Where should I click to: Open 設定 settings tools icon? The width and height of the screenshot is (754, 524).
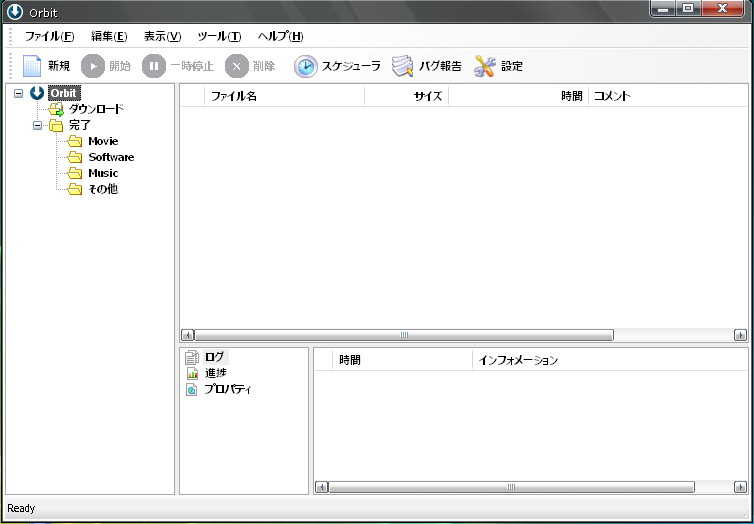(485, 66)
